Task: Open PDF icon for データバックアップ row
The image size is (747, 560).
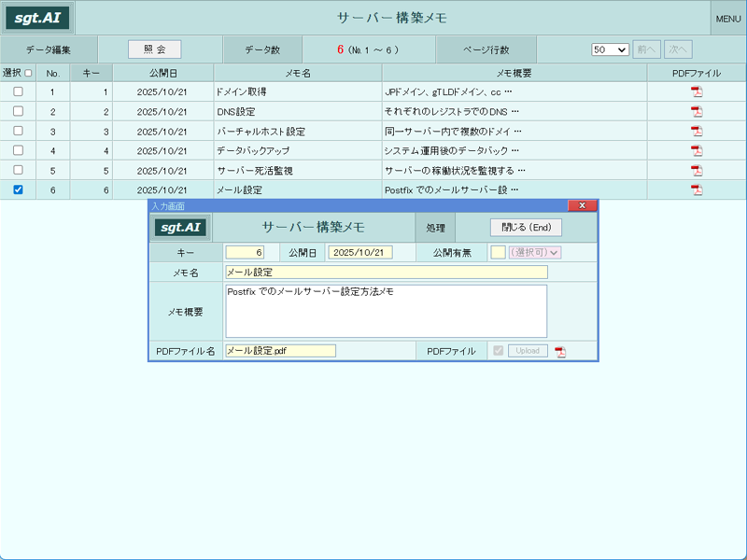Action: [697, 151]
